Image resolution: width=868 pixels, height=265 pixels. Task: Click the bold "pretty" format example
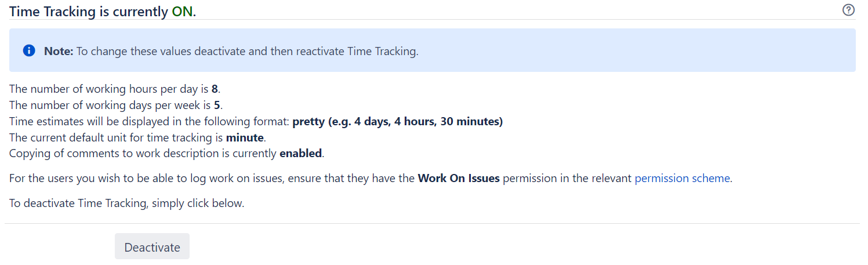(x=397, y=122)
